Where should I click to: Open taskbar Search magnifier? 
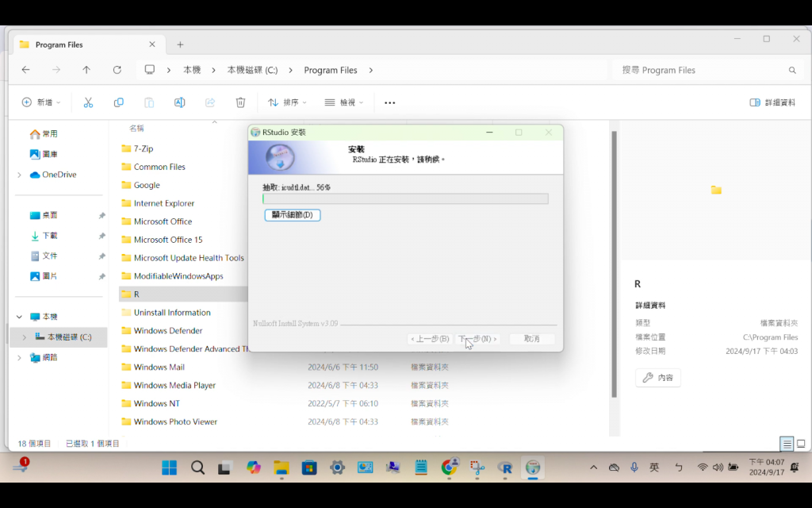pyautogui.click(x=197, y=468)
